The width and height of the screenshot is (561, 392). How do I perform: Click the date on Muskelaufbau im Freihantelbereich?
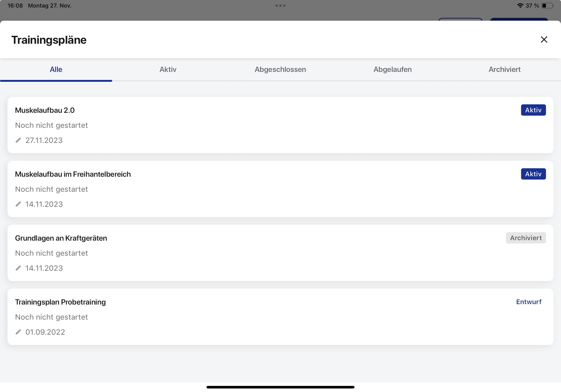44,204
